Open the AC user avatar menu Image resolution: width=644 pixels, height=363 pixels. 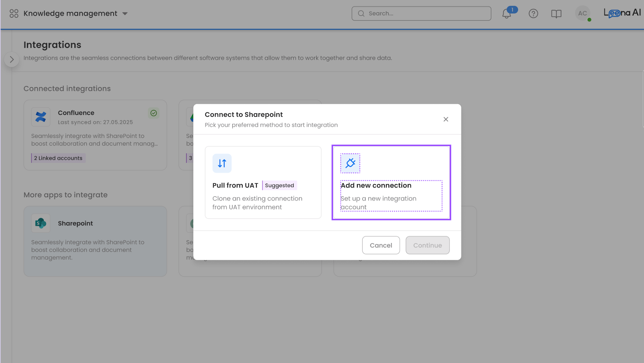(x=582, y=13)
